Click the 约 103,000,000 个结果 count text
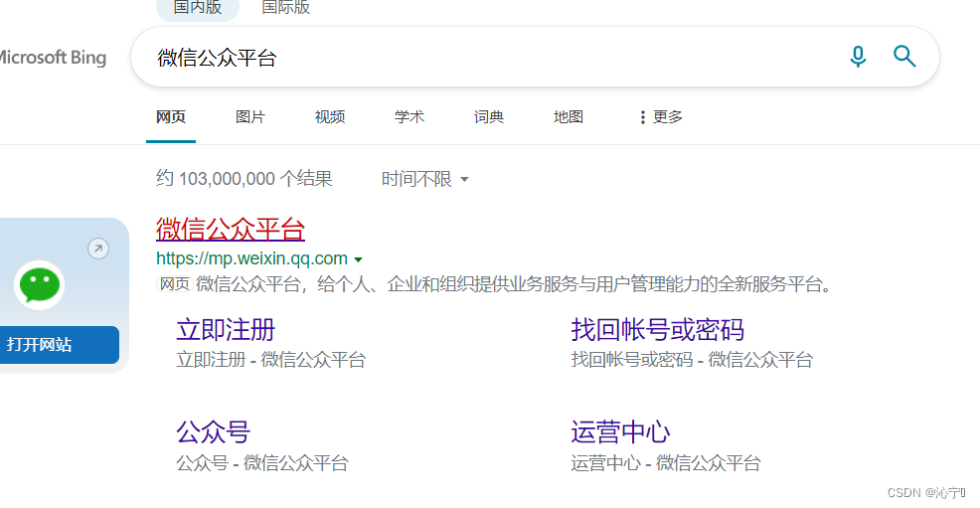Image resolution: width=980 pixels, height=508 pixels. [x=245, y=179]
